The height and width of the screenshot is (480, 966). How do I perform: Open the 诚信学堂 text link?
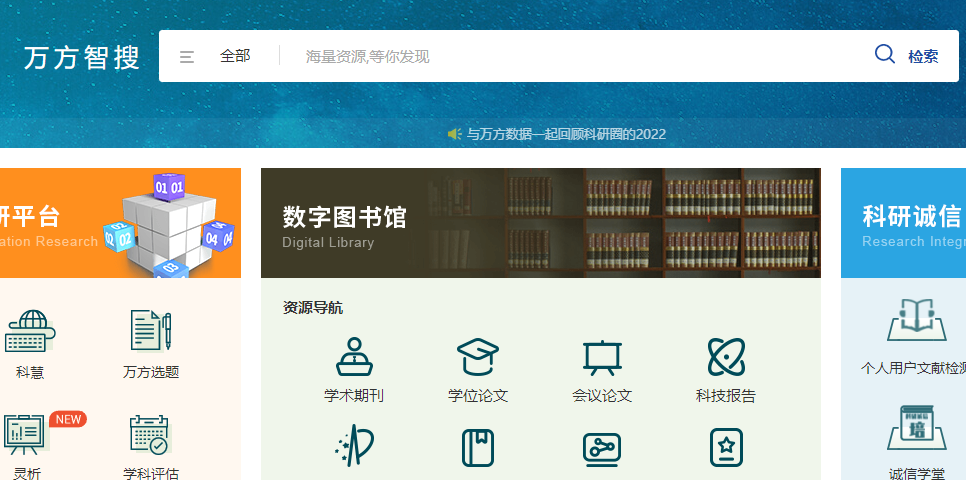917,473
